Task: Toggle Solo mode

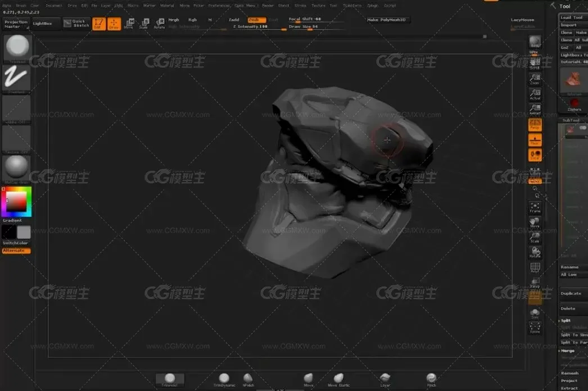Action: pos(535,314)
